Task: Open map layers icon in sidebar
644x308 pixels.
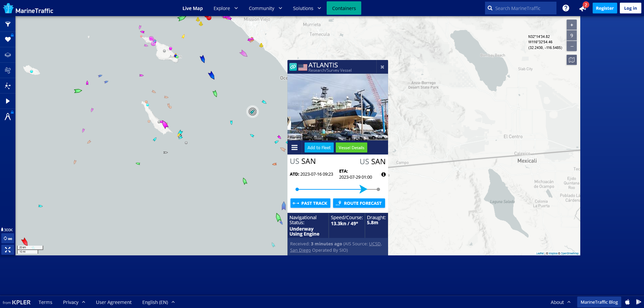Action: [8, 55]
